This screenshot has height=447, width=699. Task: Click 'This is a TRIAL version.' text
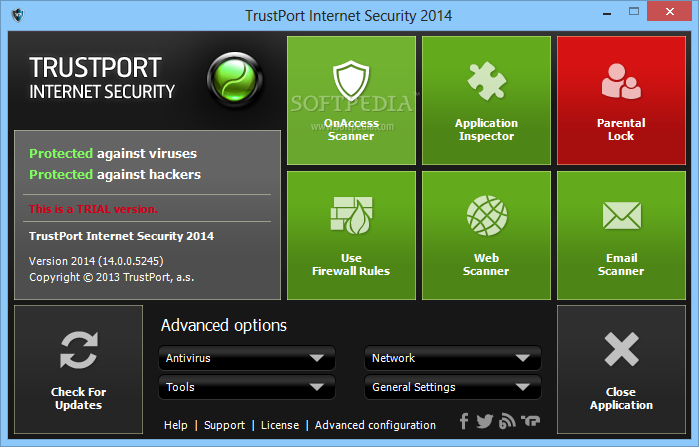coord(94,209)
